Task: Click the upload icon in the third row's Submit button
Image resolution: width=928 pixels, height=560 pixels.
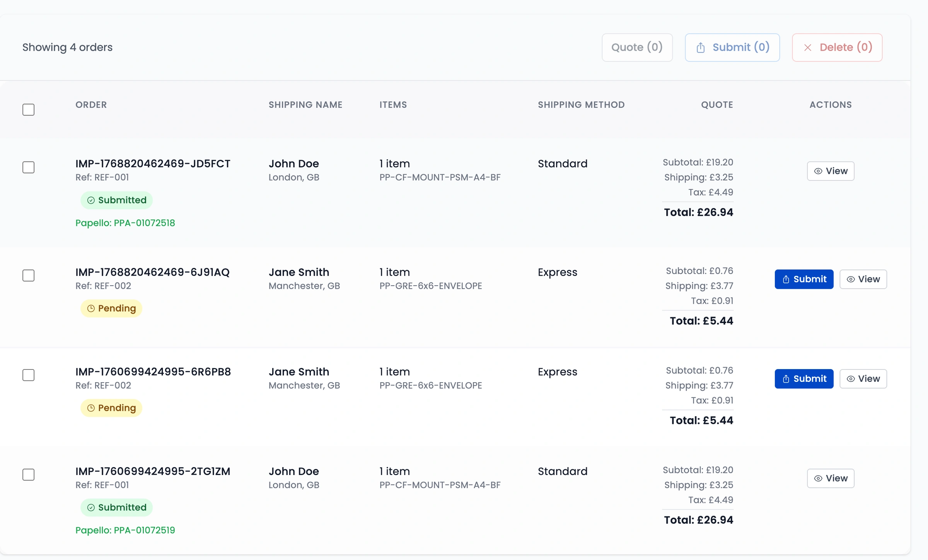Action: pos(786,379)
